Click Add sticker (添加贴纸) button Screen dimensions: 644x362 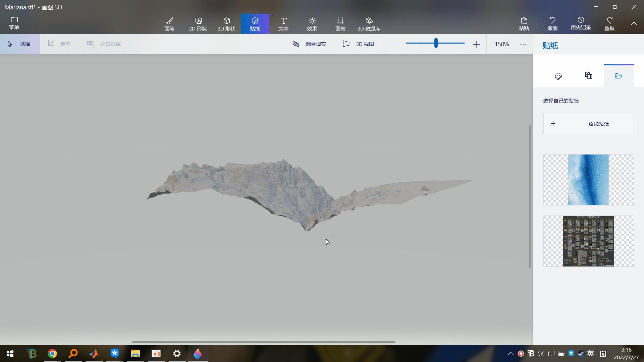[x=589, y=124]
